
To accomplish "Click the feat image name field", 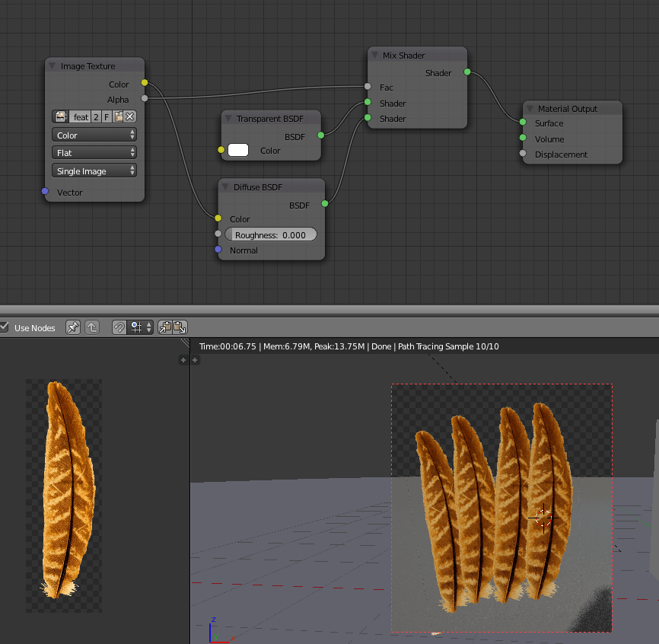I will [x=81, y=116].
